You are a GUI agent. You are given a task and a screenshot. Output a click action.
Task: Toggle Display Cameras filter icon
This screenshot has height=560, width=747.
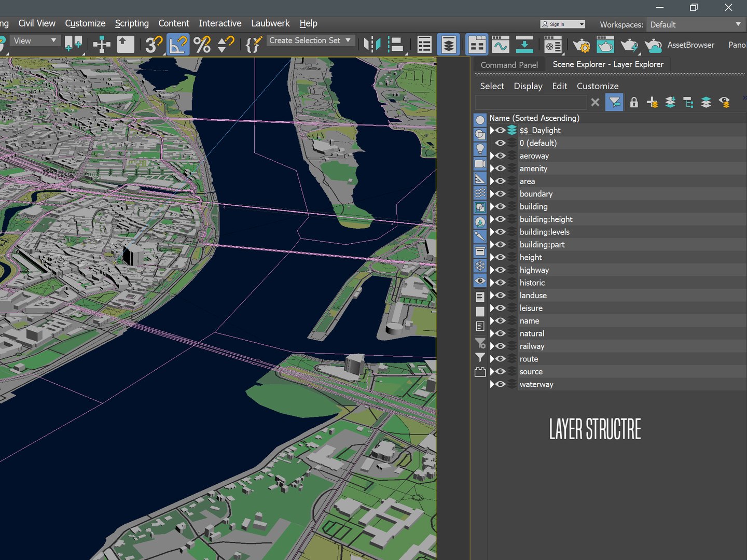[480, 164]
